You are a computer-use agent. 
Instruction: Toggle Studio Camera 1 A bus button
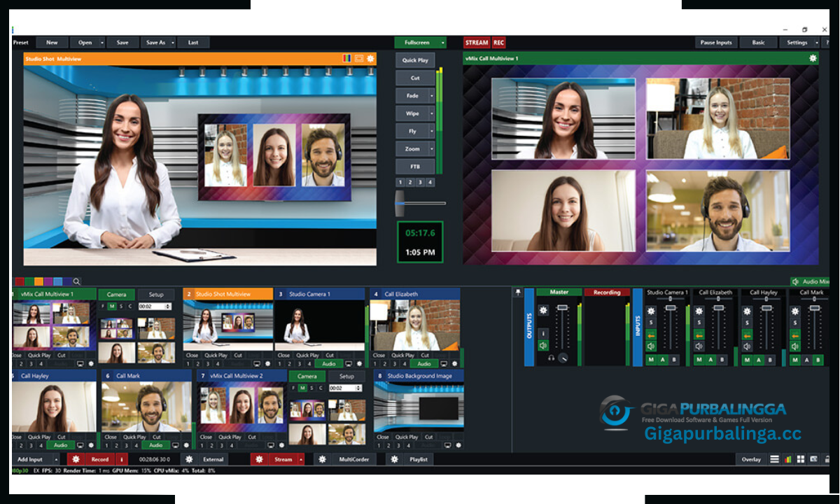coord(663,360)
